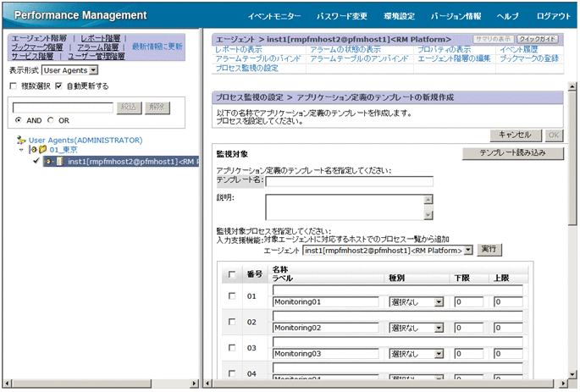Collapse the 01_東京 tree node

[21, 150]
